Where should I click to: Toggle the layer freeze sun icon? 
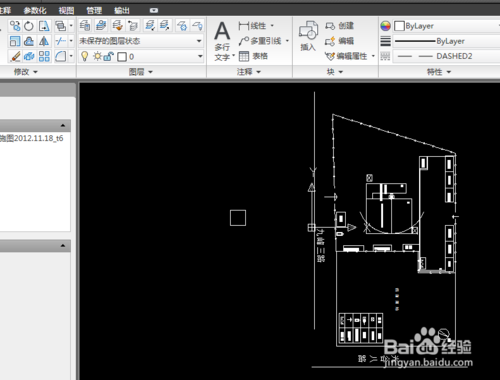coord(97,56)
